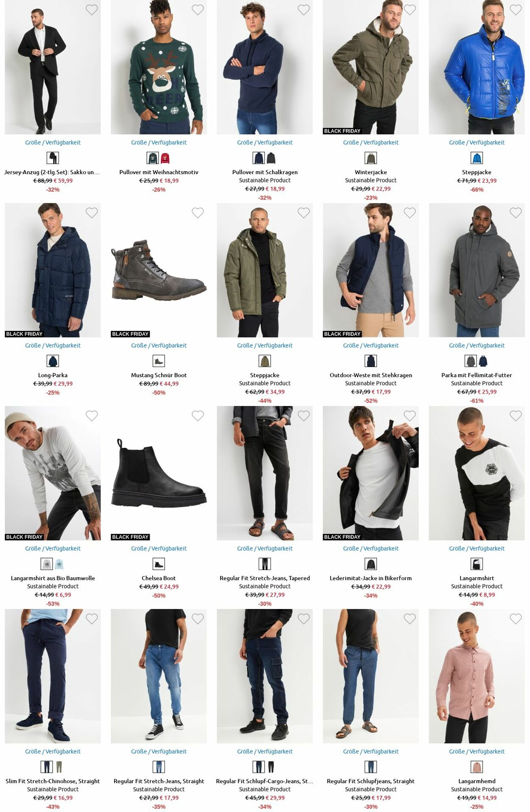This screenshot has height=812, width=530.
Task: Choose olive variant of Slim Fit Chinohose
Action: [59, 767]
